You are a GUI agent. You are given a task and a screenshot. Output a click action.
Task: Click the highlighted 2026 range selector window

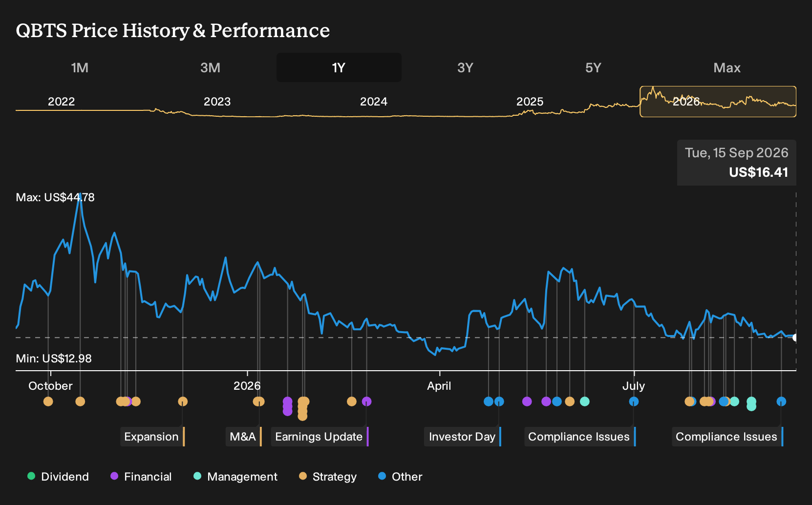coord(718,102)
